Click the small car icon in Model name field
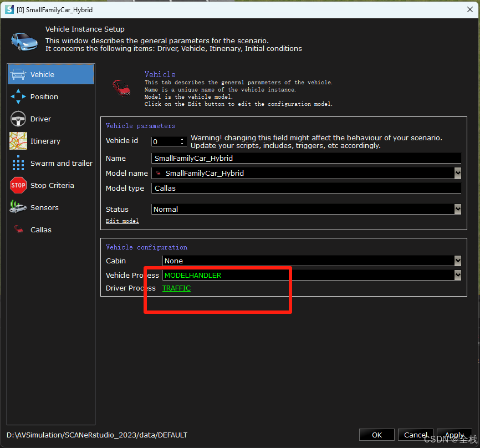This screenshot has width=480, height=448. click(x=158, y=173)
